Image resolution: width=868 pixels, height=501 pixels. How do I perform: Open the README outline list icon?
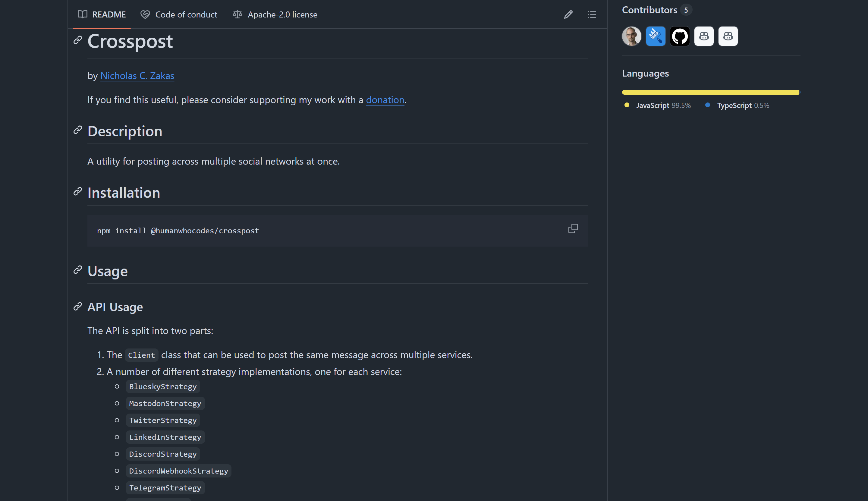[x=592, y=14]
